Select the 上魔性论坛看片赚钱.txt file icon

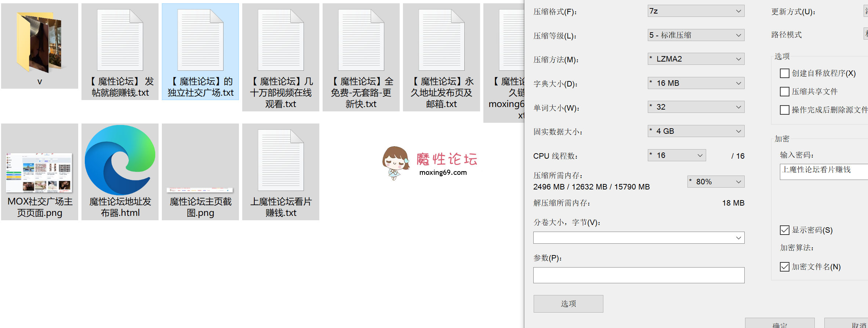(x=280, y=160)
